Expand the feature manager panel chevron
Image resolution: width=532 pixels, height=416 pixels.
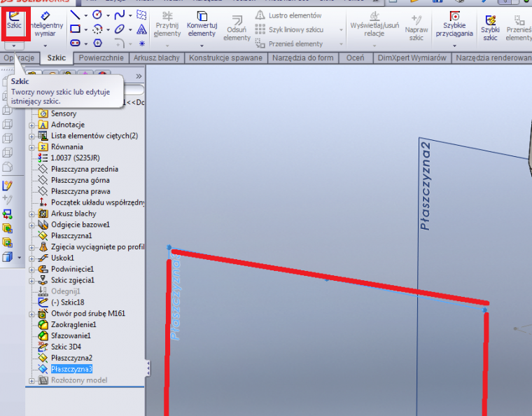pos(139,76)
